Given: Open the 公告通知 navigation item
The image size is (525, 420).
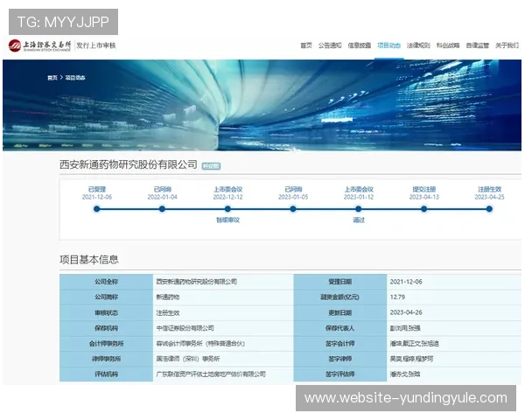Looking at the screenshot, I should coord(330,45).
